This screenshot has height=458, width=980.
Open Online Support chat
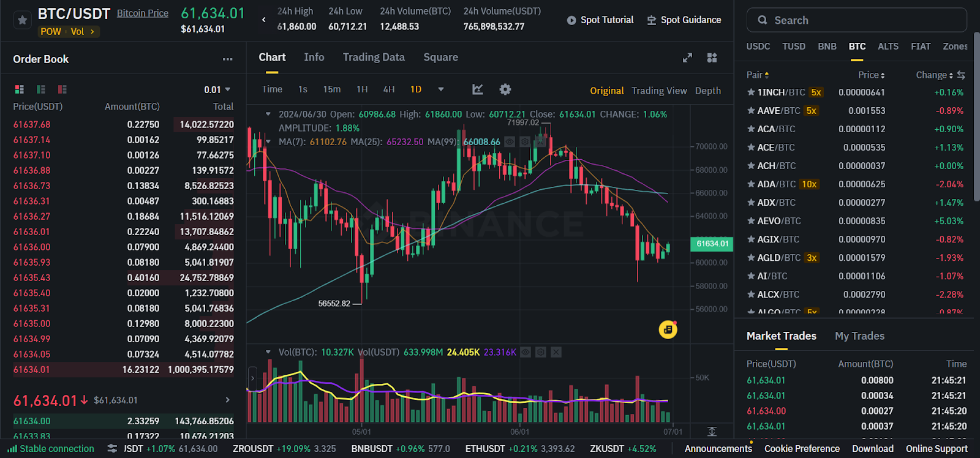(x=937, y=449)
